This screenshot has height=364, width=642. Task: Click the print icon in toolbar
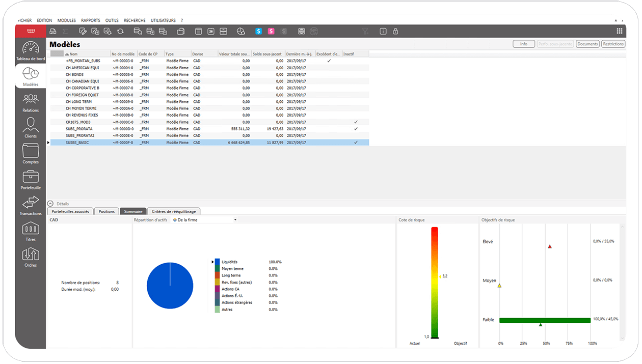(x=52, y=31)
